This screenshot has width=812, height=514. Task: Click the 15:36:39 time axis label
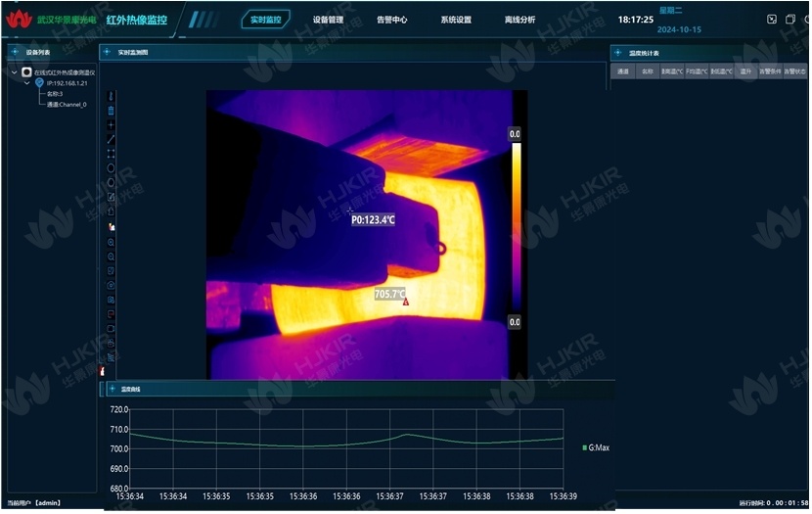(x=563, y=496)
